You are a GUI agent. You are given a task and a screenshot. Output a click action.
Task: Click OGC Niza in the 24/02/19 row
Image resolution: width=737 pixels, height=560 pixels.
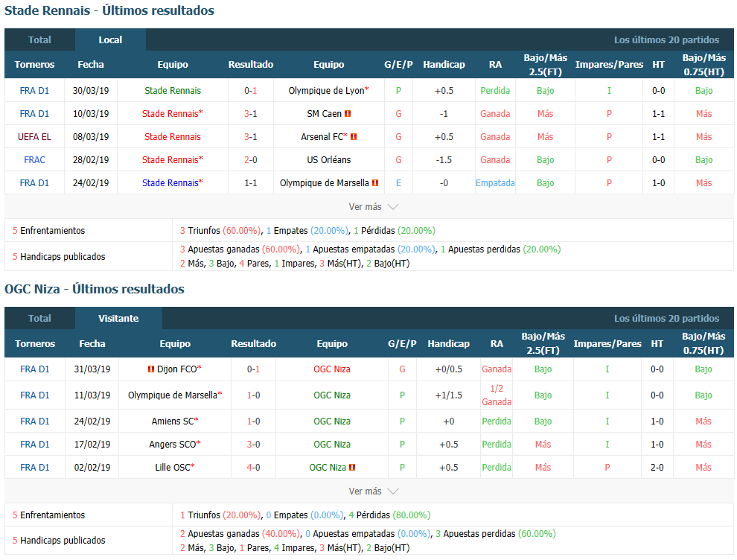click(332, 421)
